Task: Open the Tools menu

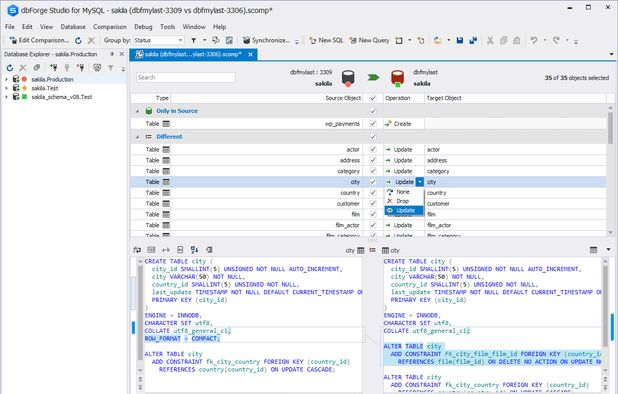Action: click(168, 27)
